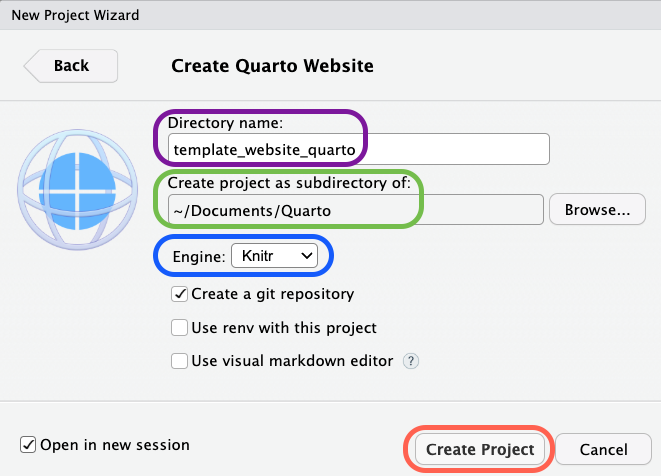The image size is (661, 476).
Task: Click the Use renv with this project text
Action: tap(284, 328)
